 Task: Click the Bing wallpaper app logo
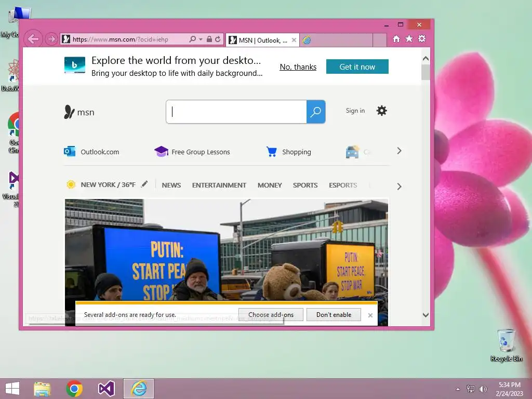coord(75,65)
